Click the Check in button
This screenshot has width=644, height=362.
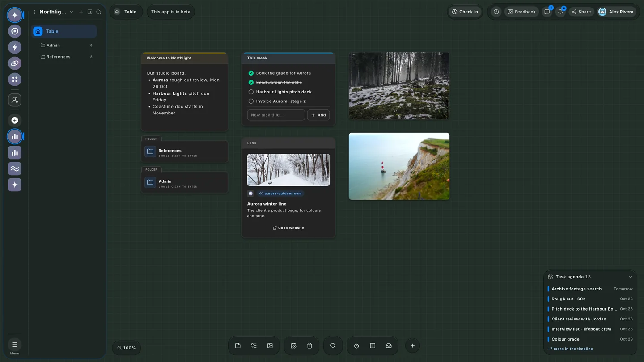pos(465,12)
